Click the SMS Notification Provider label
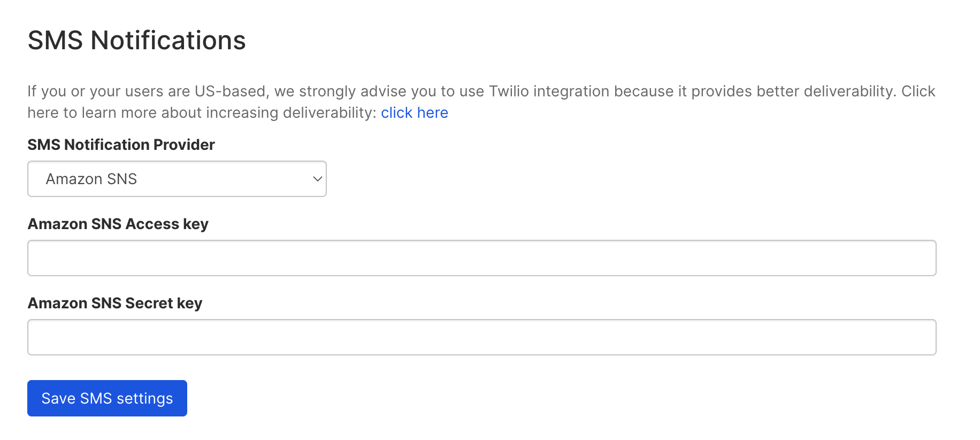Image resolution: width=980 pixels, height=440 pixels. (x=121, y=145)
